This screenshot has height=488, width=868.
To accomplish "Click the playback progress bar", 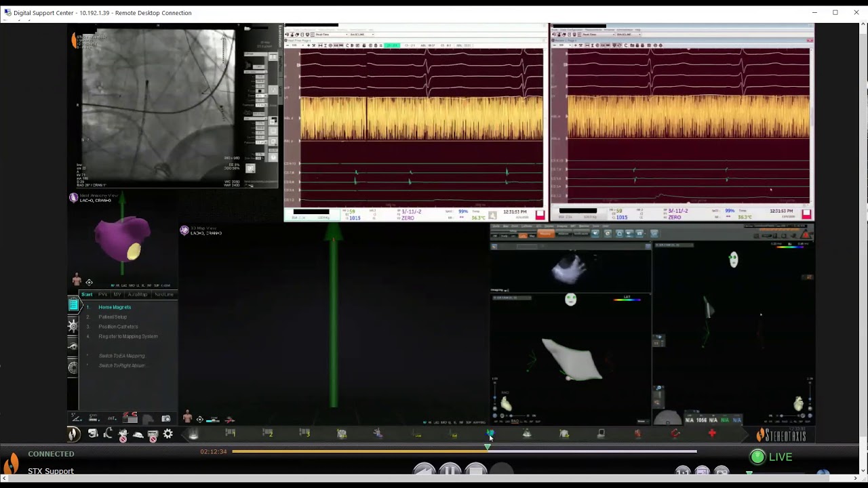I will tap(464, 451).
